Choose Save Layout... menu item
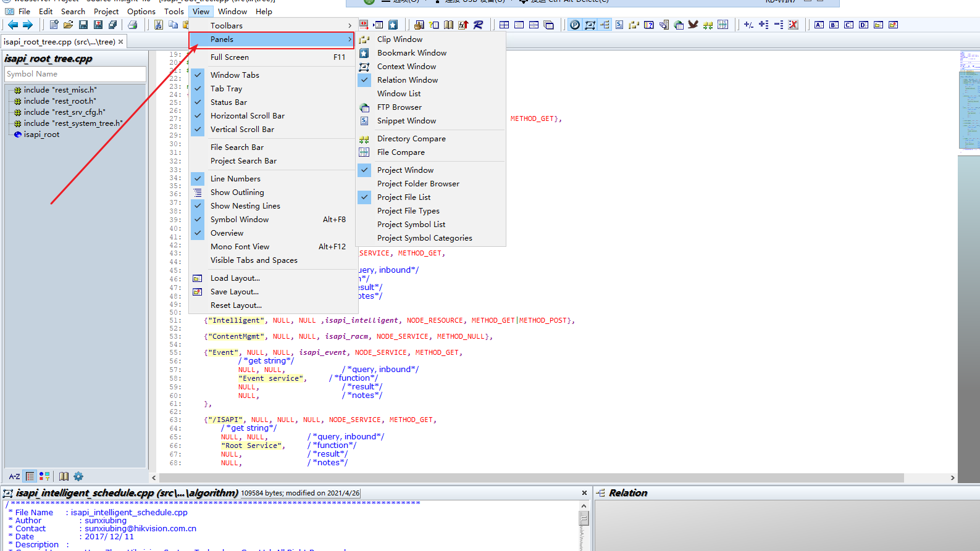The width and height of the screenshot is (980, 551). (x=272, y=291)
